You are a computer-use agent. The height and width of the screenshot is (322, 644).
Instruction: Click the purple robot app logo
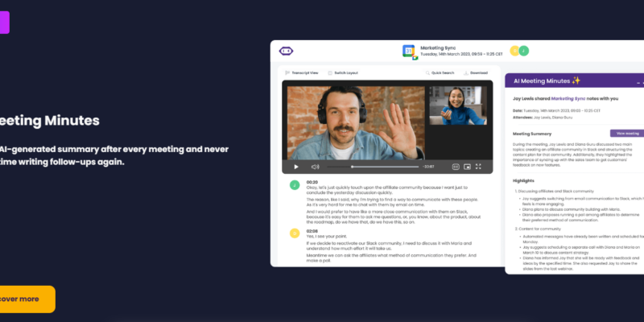tap(286, 51)
